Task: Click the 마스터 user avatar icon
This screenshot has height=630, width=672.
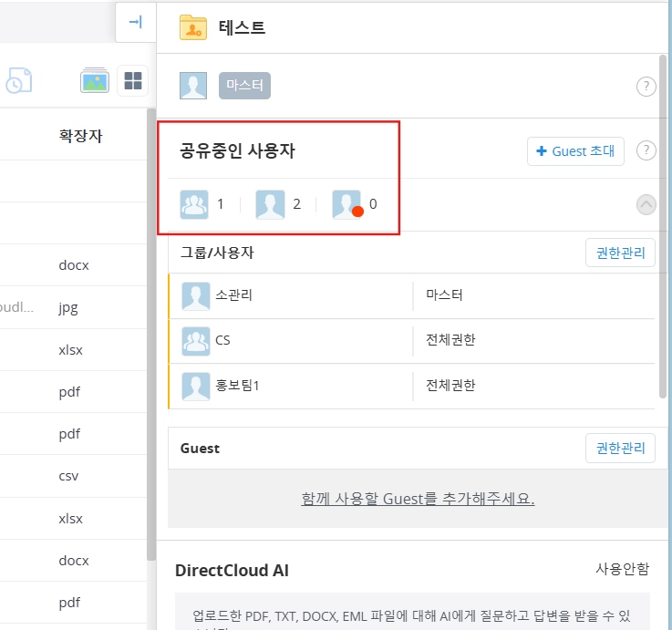Action: pyautogui.click(x=193, y=86)
